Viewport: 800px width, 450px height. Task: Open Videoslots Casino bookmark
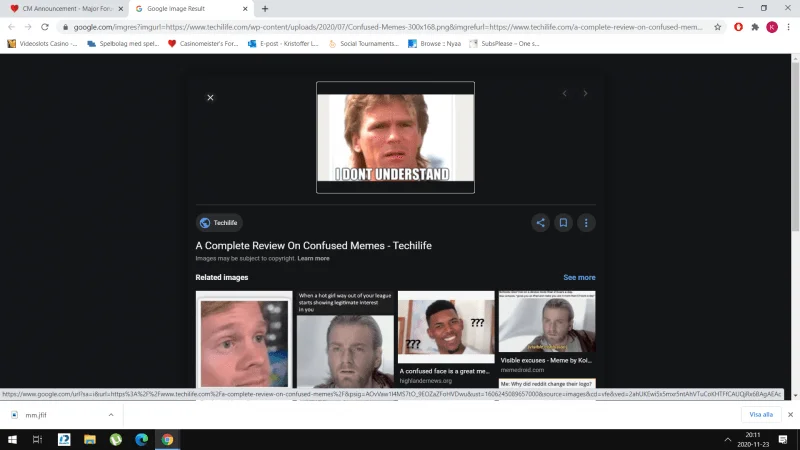[42, 44]
